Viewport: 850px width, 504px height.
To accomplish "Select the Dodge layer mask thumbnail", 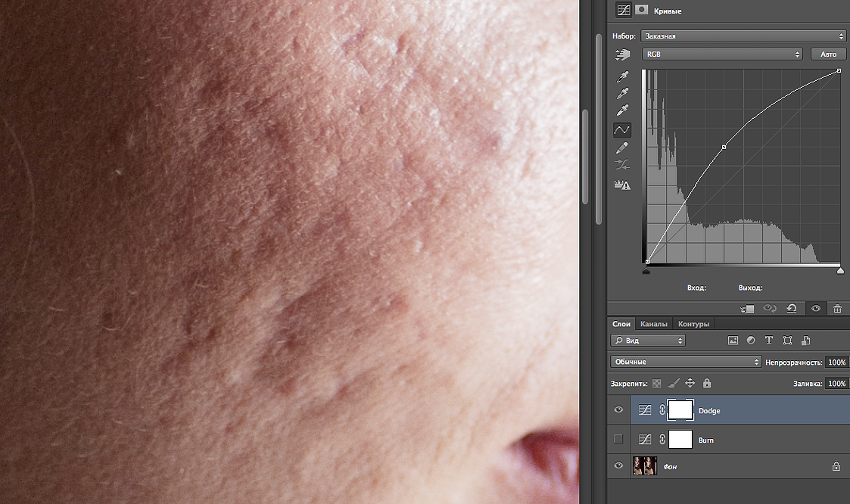I will (680, 410).
